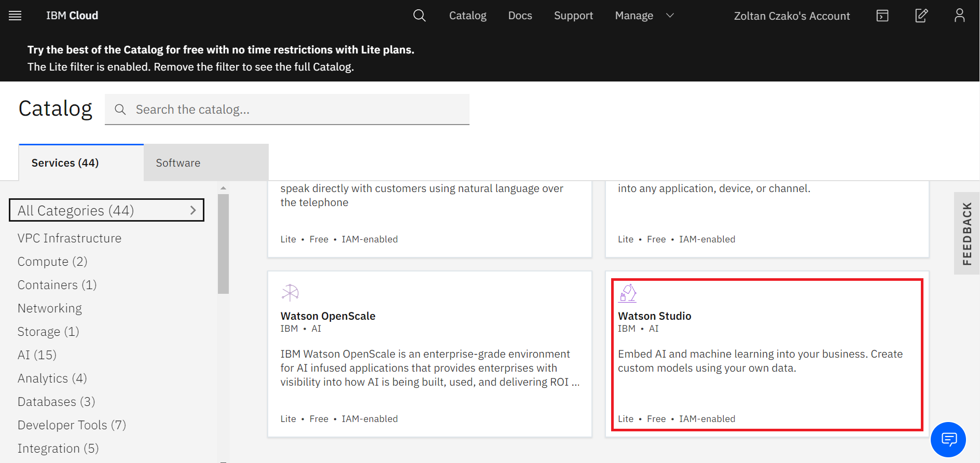Select the Compute (2) category
This screenshot has height=463, width=980.
[52, 262]
